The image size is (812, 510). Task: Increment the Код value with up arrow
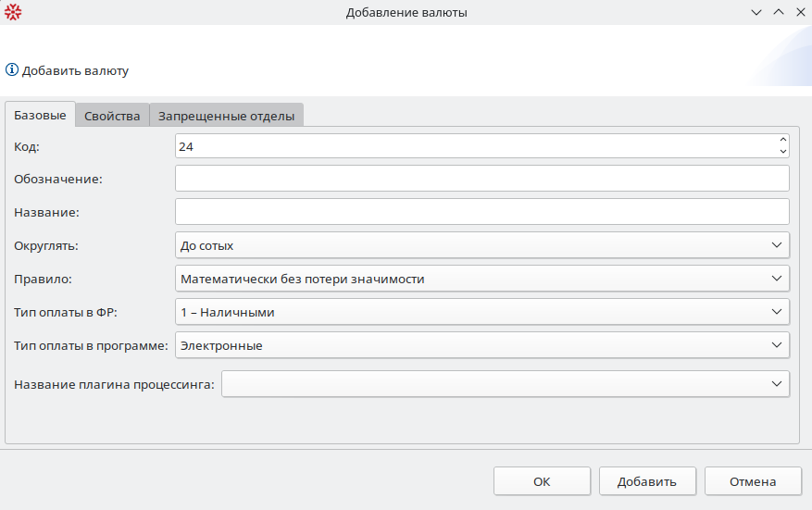coord(782,140)
